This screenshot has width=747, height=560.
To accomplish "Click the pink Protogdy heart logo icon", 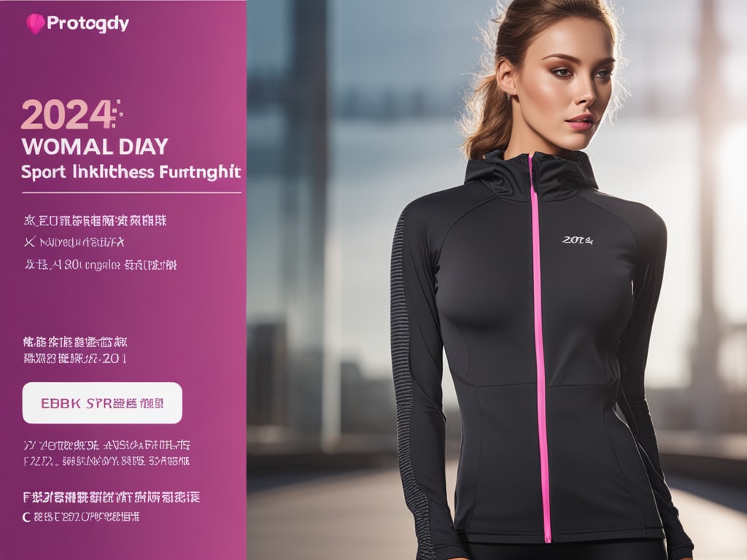I will pos(35,24).
